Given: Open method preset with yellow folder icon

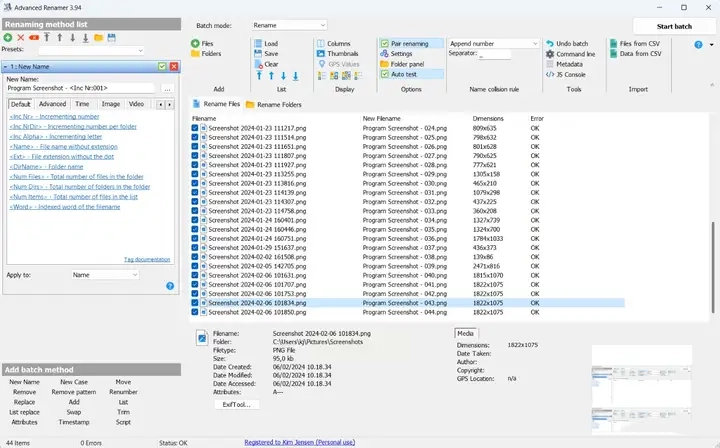Looking at the screenshot, I should tap(98, 38).
